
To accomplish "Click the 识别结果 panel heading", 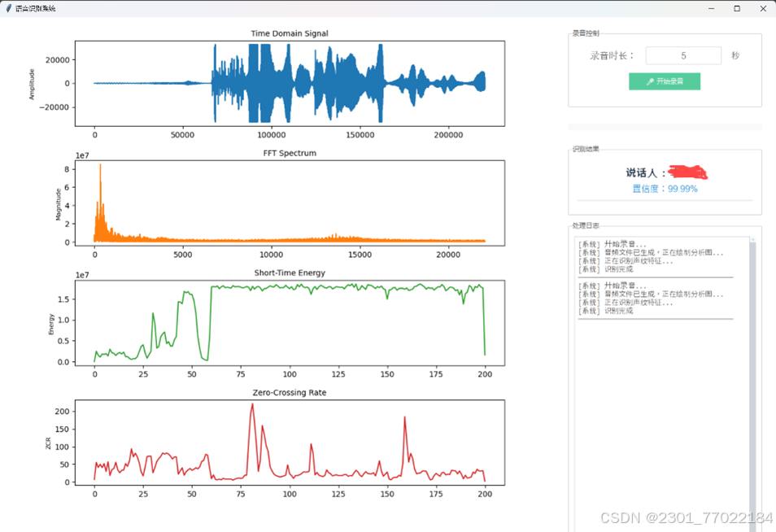I will [586, 149].
